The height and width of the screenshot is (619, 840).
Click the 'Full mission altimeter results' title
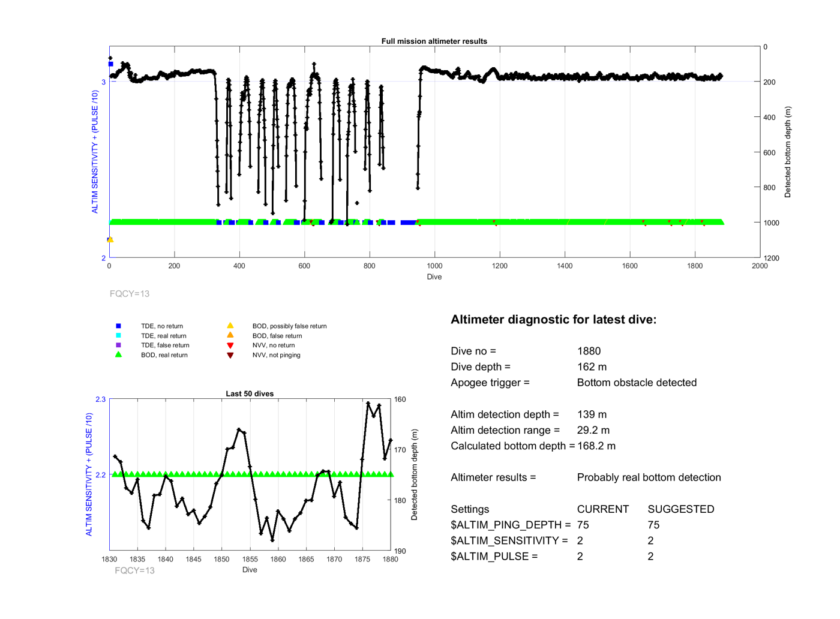click(x=434, y=41)
